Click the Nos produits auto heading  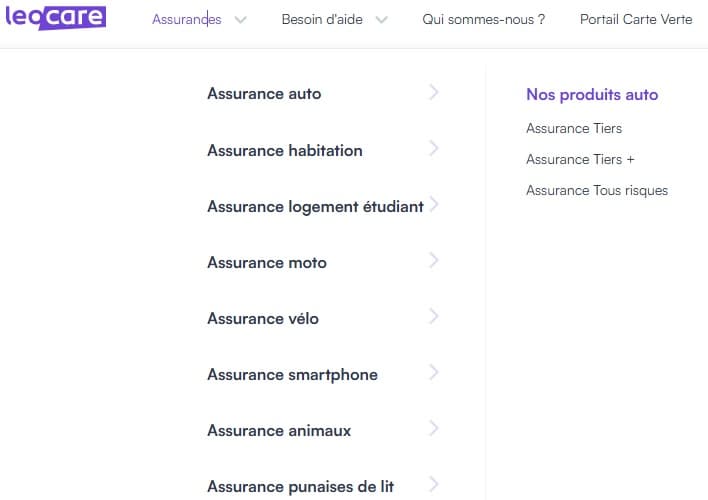coord(592,95)
